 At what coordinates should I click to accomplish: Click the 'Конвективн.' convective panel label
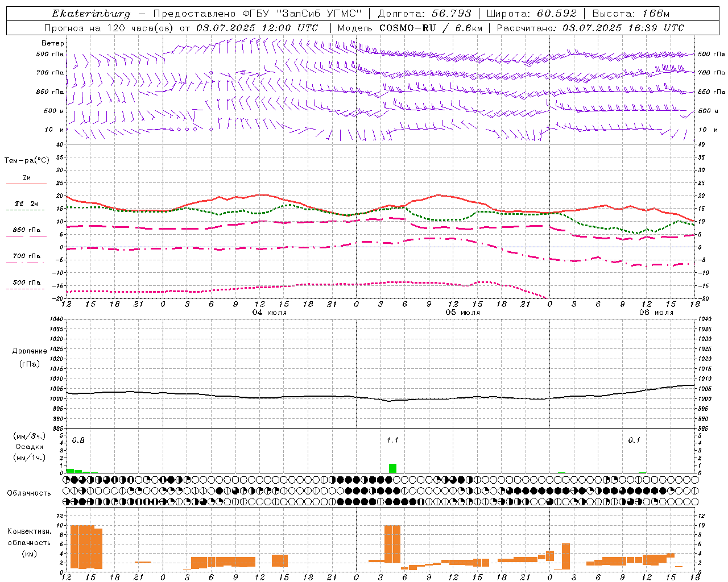point(29,531)
